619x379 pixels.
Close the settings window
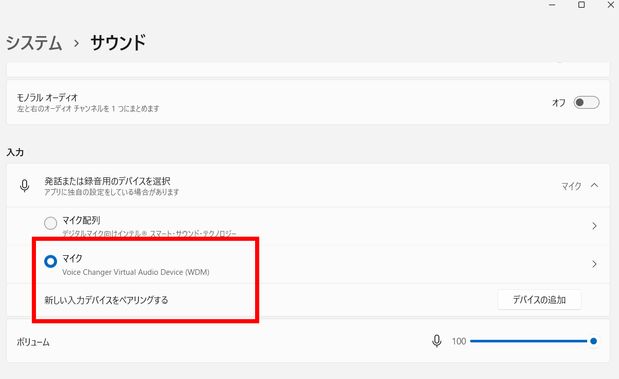point(611,5)
